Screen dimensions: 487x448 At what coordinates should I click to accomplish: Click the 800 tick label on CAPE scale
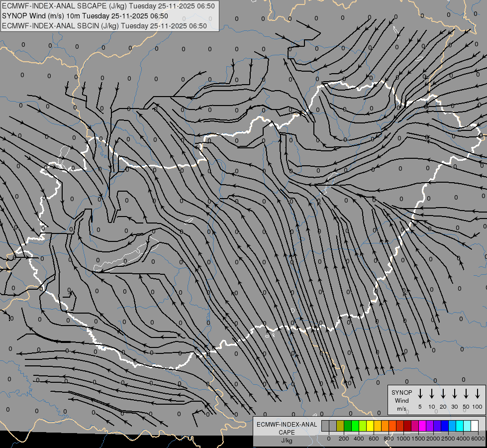click(389, 439)
